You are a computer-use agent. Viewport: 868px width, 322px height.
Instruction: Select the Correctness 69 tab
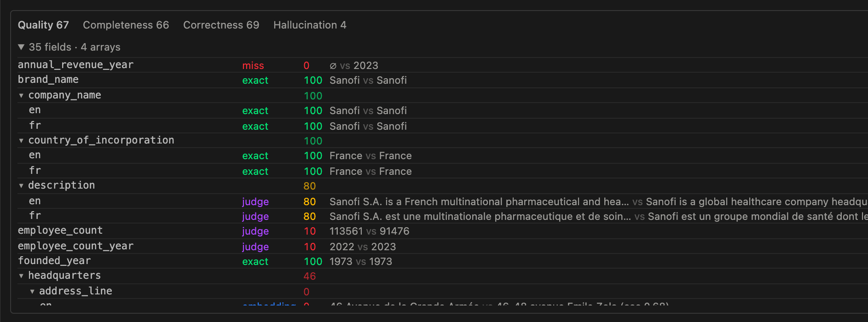(x=221, y=25)
